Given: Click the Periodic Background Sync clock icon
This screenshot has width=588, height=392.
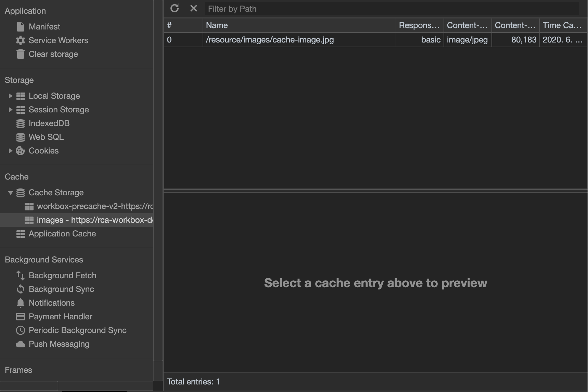Looking at the screenshot, I should [21, 330].
